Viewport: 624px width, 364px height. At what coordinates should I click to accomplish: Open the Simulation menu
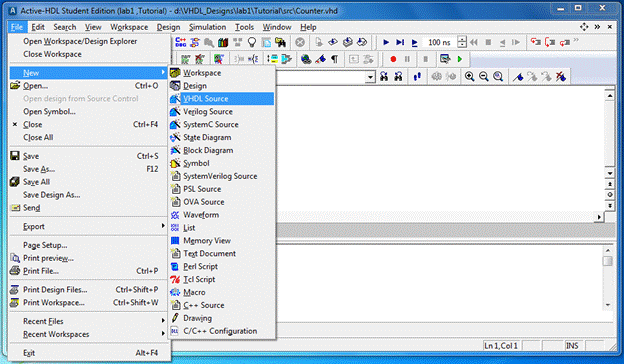pos(207,27)
